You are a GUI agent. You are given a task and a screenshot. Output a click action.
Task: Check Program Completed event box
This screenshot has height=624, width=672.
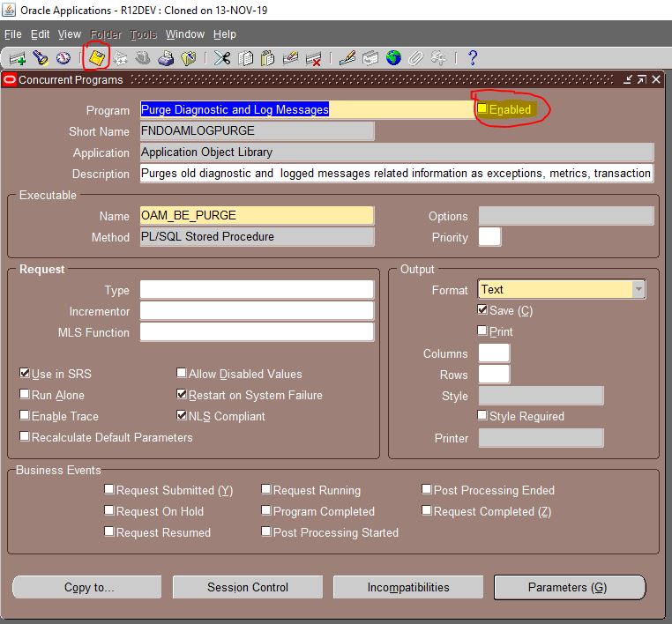click(x=266, y=510)
